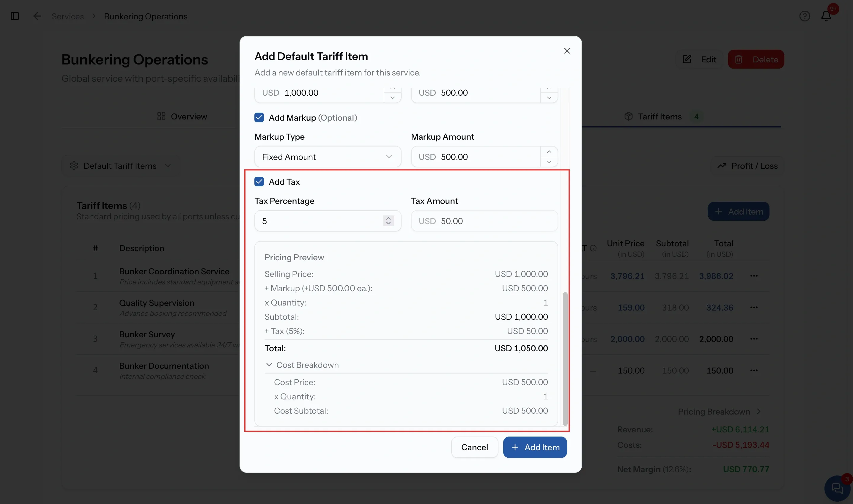853x504 pixels.
Task: Click the Tax Percentage spinner arrows
Action: coord(388,221)
